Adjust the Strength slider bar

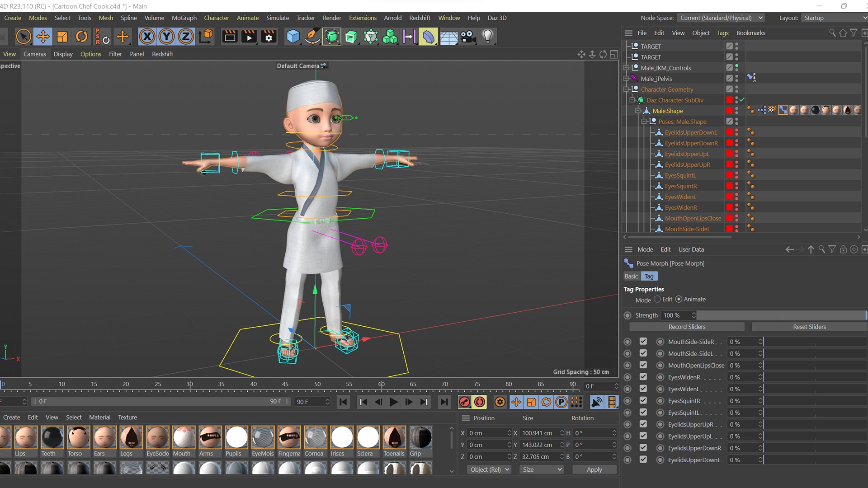tap(782, 315)
